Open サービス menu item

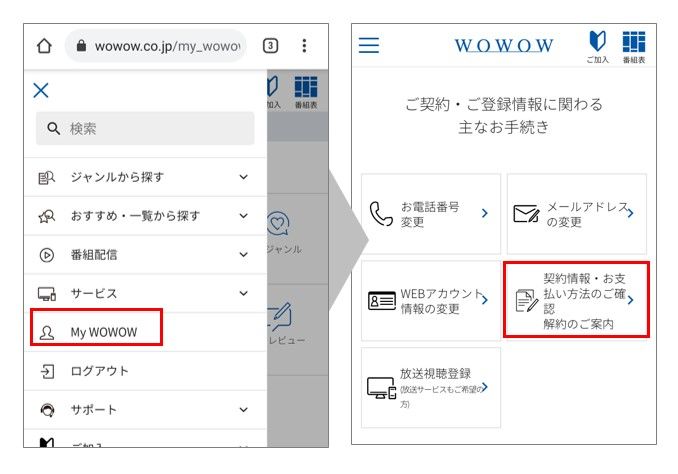click(145, 293)
